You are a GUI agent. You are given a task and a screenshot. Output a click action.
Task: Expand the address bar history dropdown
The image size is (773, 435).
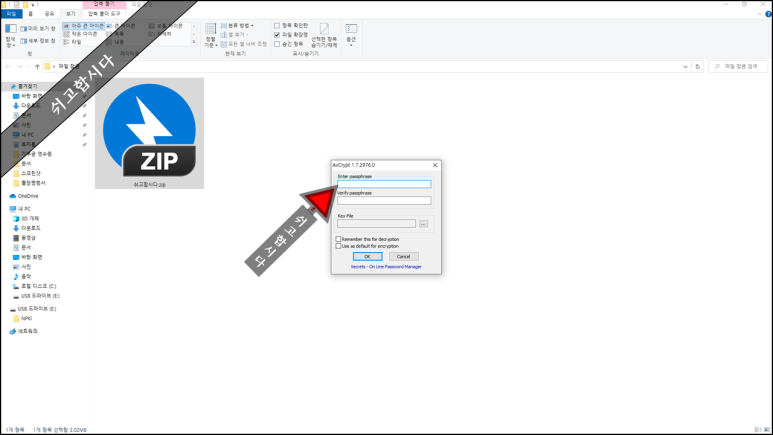685,67
